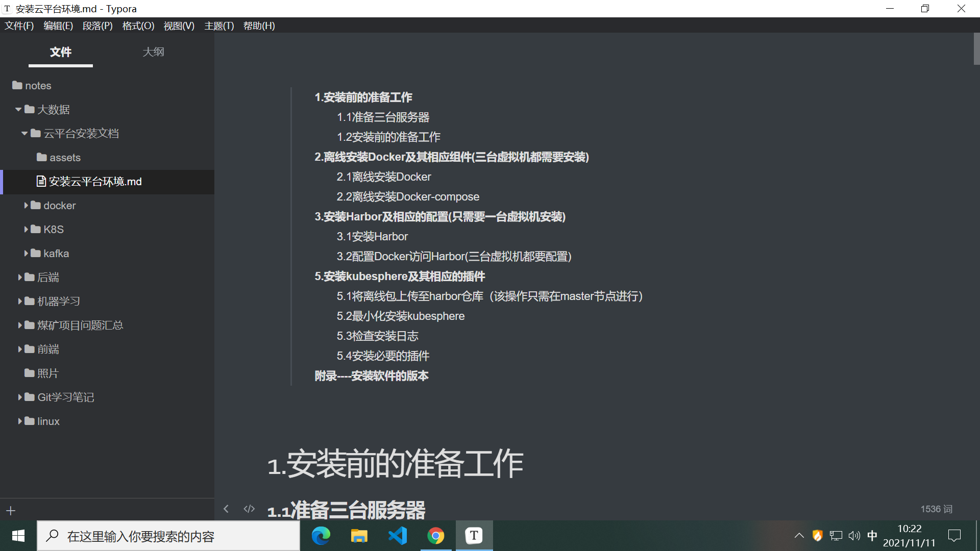Click the plus icon to add new file
This screenshot has height=551, width=980.
[x=11, y=511]
